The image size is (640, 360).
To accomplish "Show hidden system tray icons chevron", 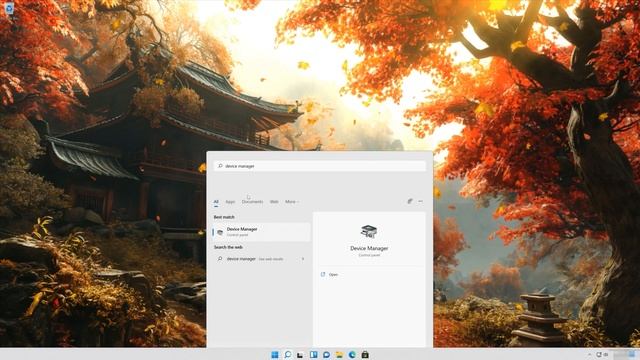I will point(589,355).
